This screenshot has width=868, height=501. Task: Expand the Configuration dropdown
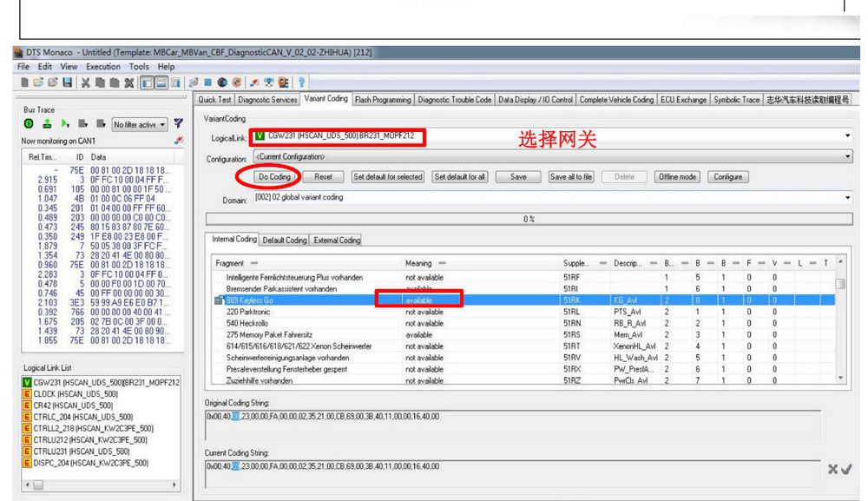846,157
